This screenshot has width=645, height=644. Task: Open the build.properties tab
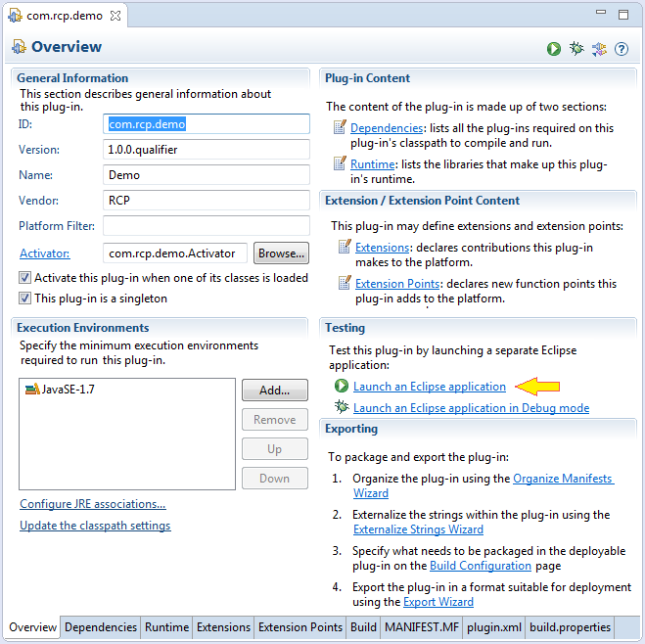570,627
